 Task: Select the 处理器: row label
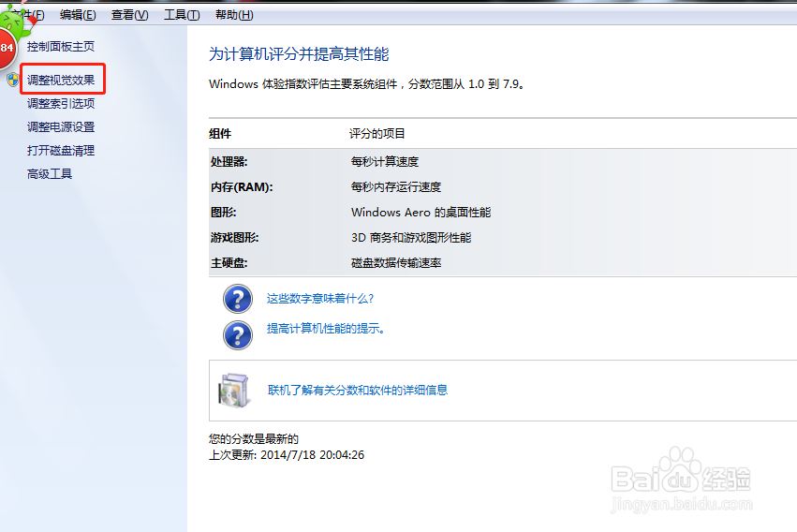pyautogui.click(x=229, y=162)
